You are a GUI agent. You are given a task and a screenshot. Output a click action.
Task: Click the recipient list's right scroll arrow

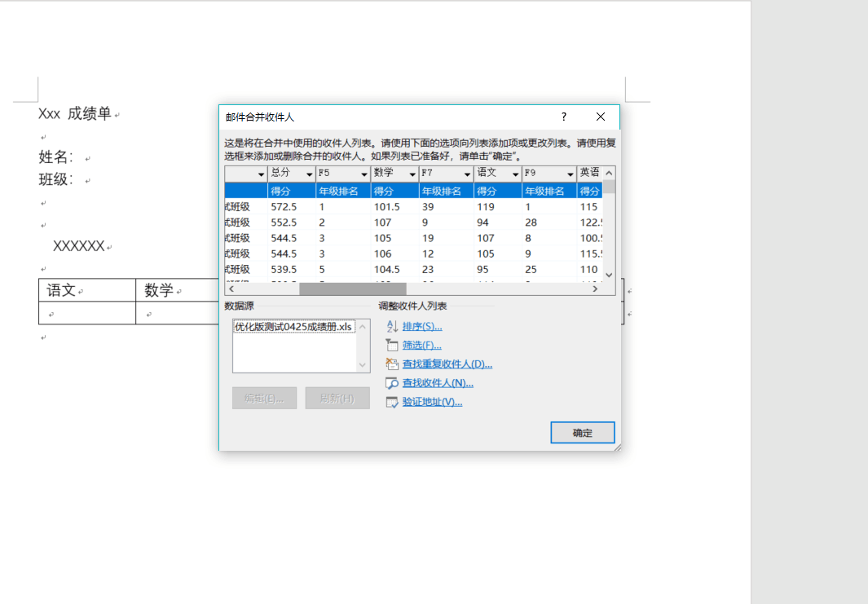point(595,289)
